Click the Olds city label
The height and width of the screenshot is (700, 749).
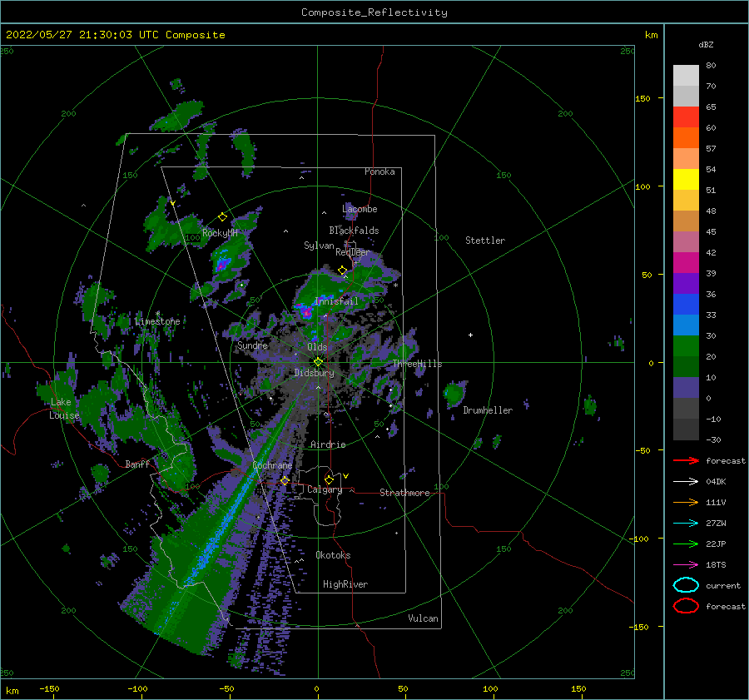[x=317, y=347]
